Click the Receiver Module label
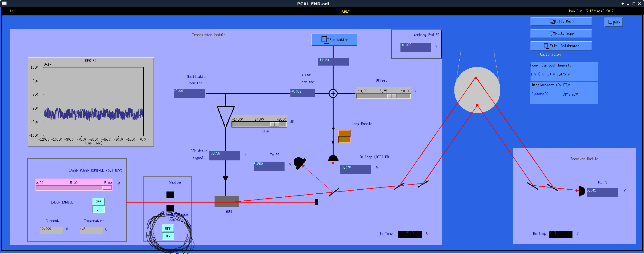 [584, 159]
